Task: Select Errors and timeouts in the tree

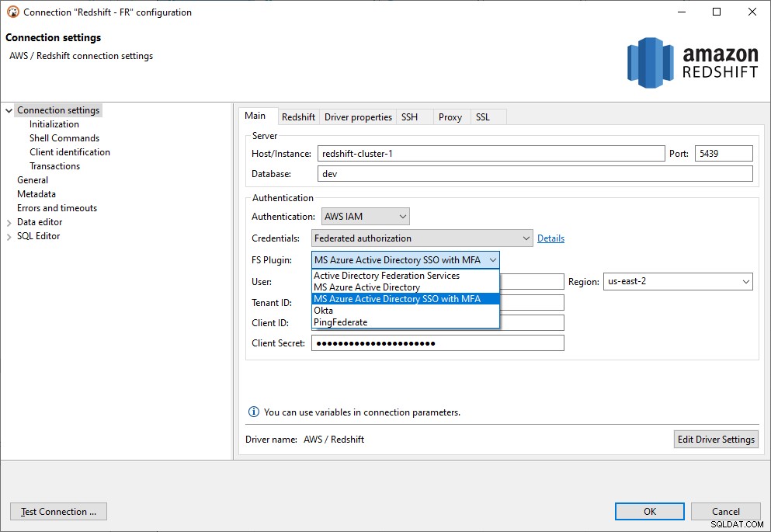Action: pyautogui.click(x=57, y=208)
